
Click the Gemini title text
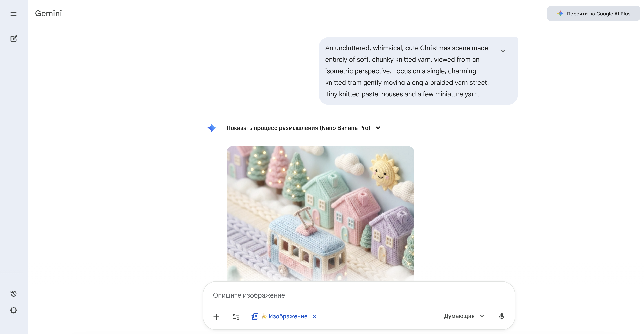tap(49, 14)
